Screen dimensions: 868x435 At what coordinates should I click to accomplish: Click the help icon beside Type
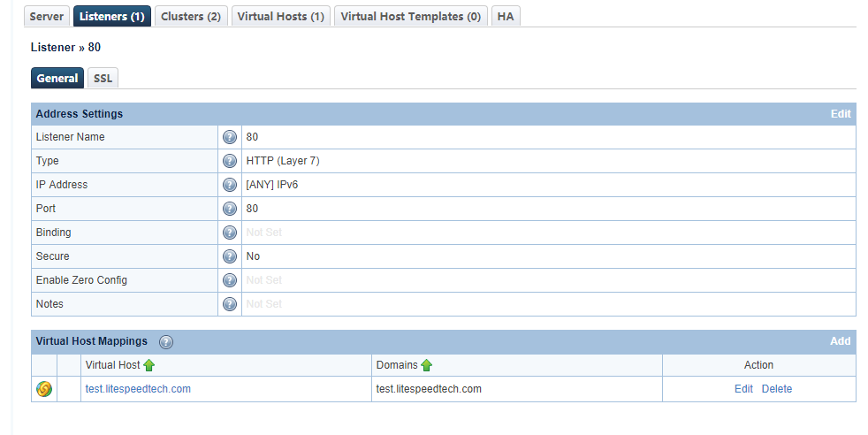(230, 161)
